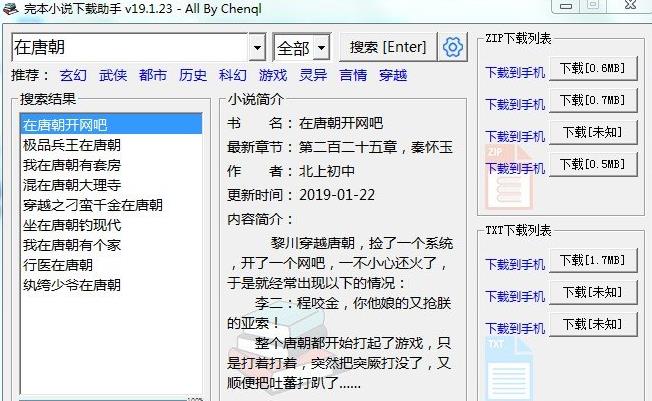Click ZIP list 下载[未知] button
Screen dimensions: 652x401
pyautogui.click(x=593, y=132)
